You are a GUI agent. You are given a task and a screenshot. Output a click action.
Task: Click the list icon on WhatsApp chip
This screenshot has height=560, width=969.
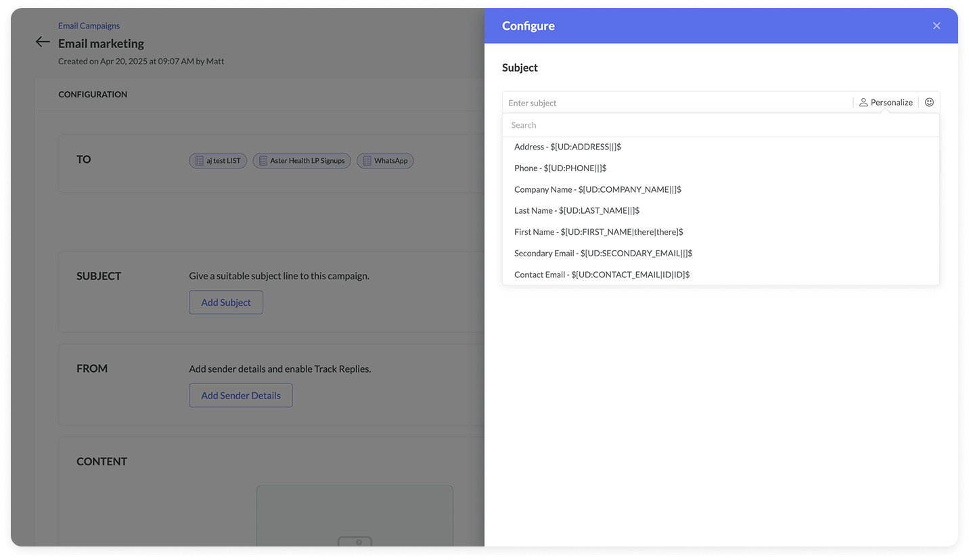coord(367,161)
